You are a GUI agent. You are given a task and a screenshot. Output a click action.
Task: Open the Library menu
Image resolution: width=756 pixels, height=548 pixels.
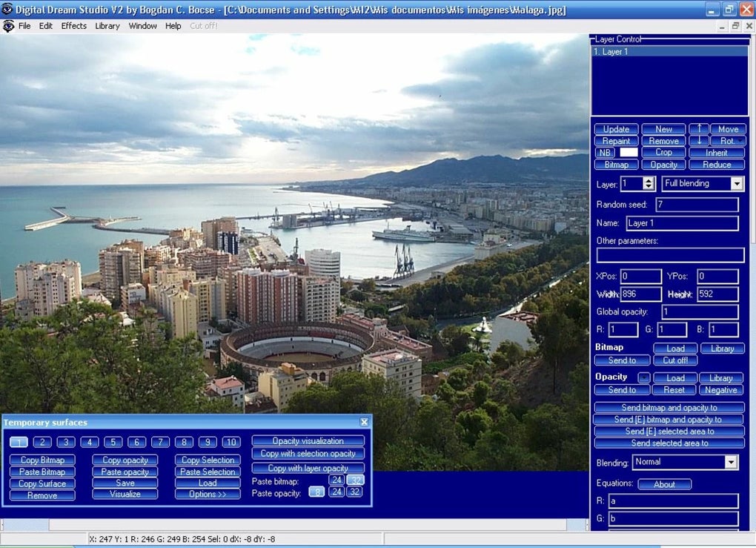pyautogui.click(x=107, y=26)
